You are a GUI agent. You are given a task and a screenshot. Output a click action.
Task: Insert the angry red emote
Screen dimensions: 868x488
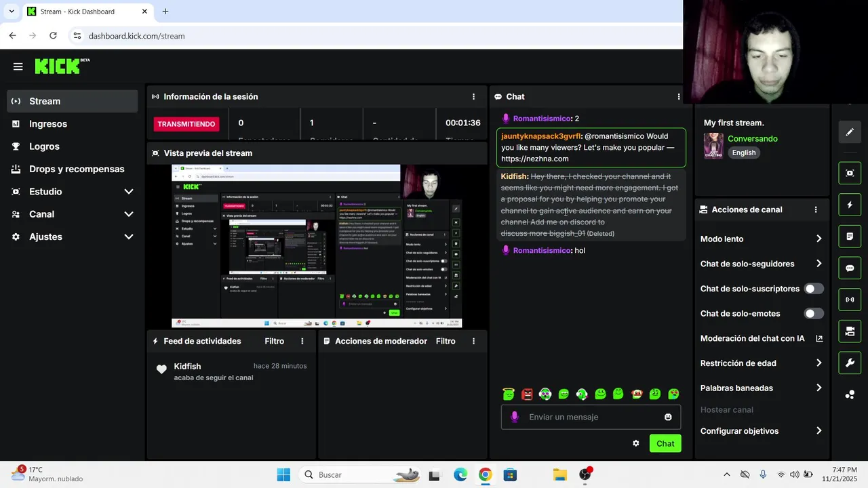coord(527,394)
